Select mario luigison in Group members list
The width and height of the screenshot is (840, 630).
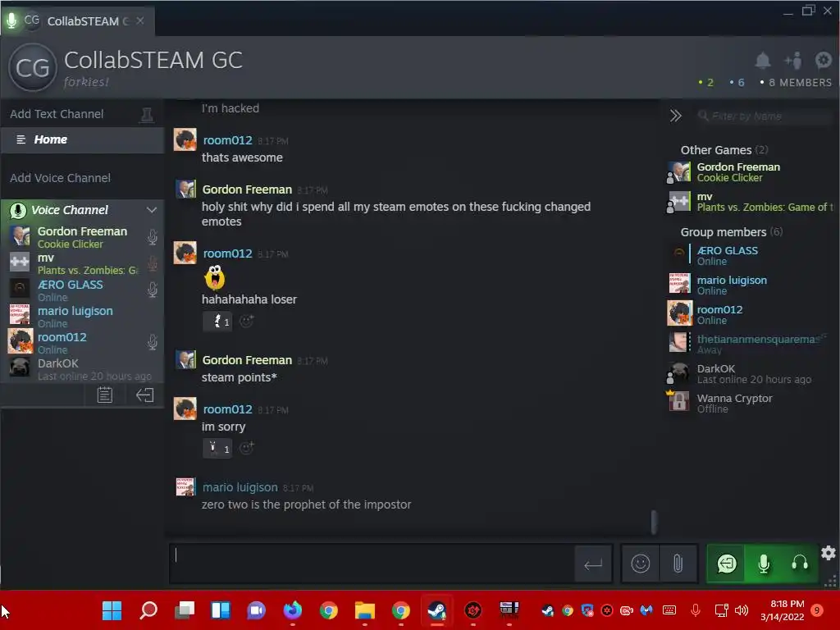pyautogui.click(x=750, y=285)
